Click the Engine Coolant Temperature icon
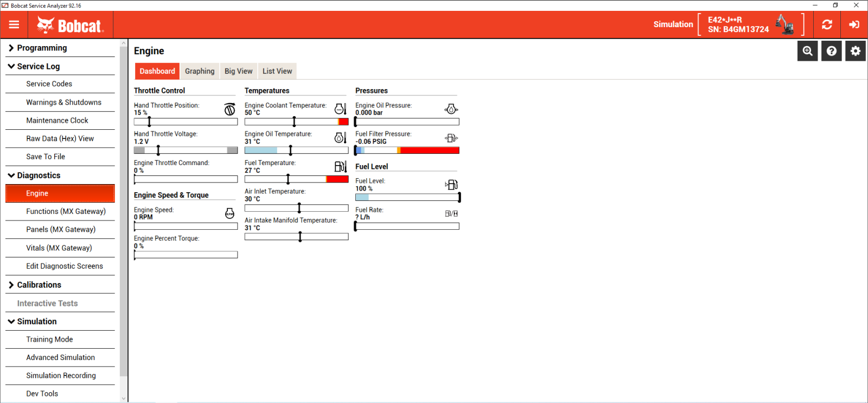The height and width of the screenshot is (403, 868). coord(340,109)
